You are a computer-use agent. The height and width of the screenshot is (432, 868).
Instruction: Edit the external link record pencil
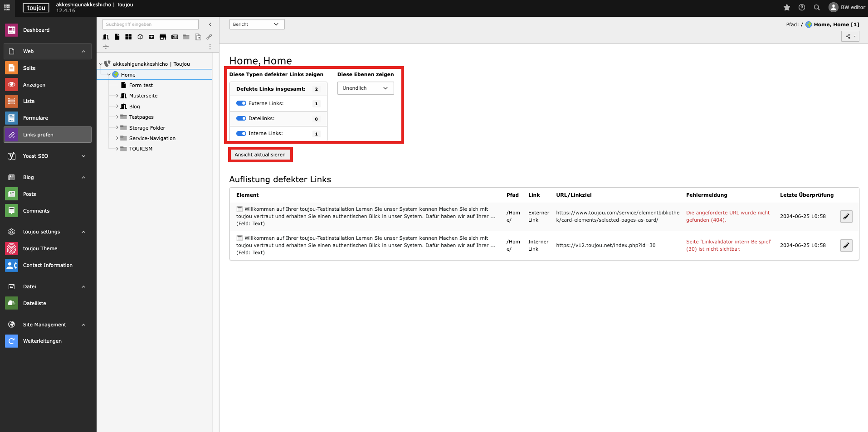(x=846, y=217)
